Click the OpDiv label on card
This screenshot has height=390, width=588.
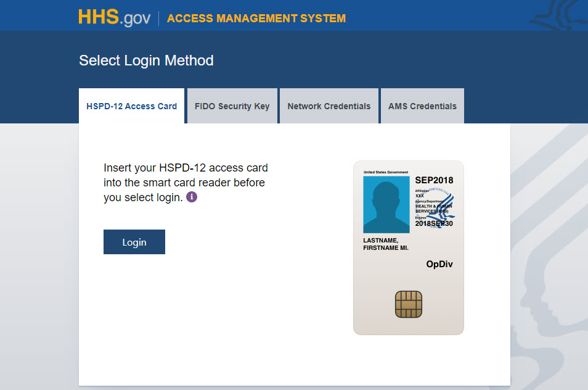coord(439,264)
